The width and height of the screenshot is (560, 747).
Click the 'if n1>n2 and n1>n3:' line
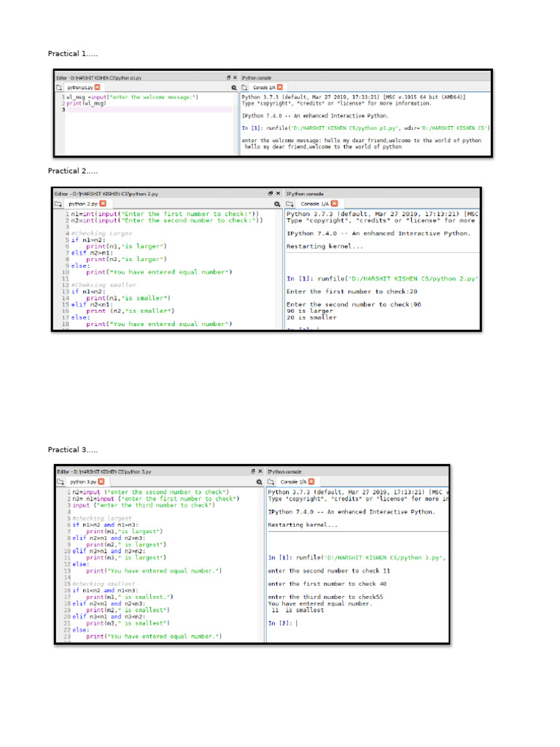[105, 525]
